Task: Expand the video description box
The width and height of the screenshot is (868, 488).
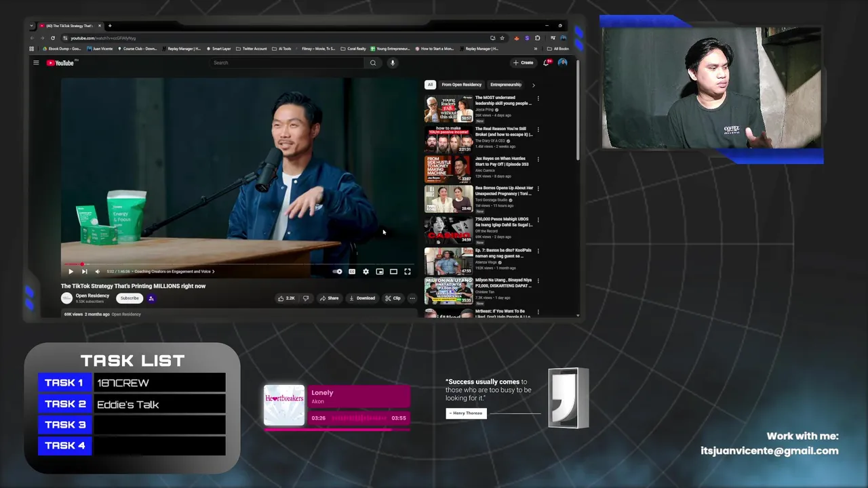Action: (239, 314)
